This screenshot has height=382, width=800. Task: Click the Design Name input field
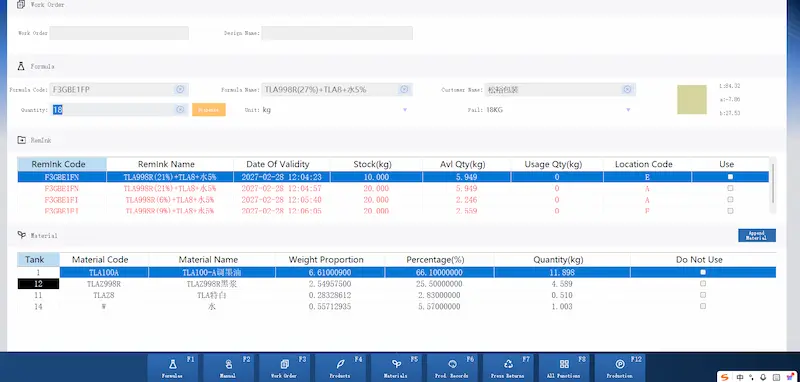point(337,33)
